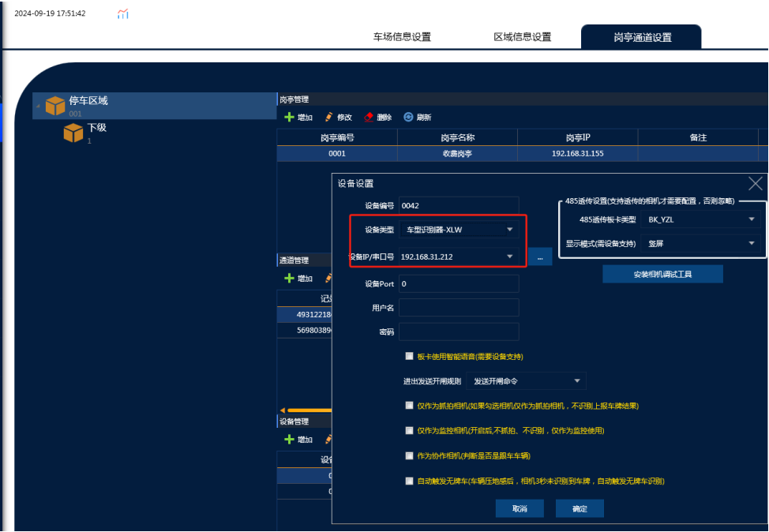
Task: Click the 设备Port input field
Action: (x=459, y=284)
